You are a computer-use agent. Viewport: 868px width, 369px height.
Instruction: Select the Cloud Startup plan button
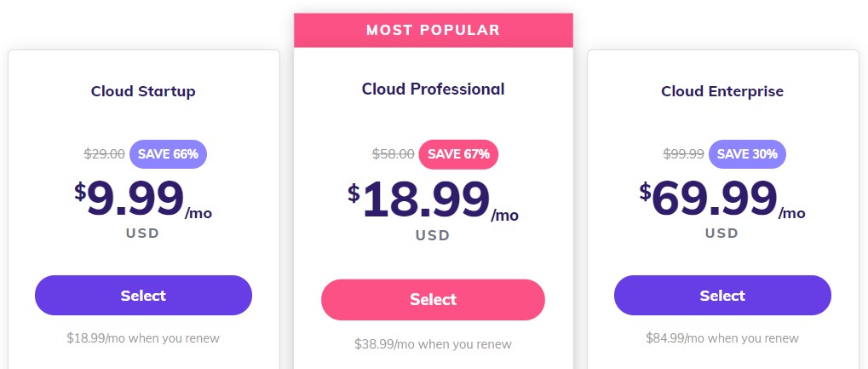143,296
